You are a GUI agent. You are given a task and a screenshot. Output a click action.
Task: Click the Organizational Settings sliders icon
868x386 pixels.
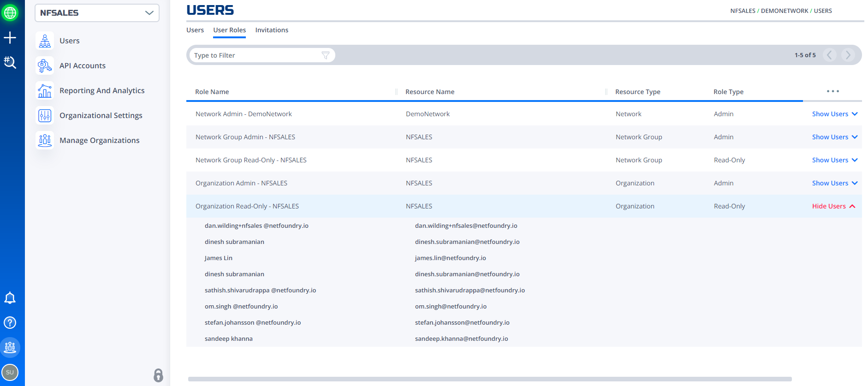click(x=45, y=116)
